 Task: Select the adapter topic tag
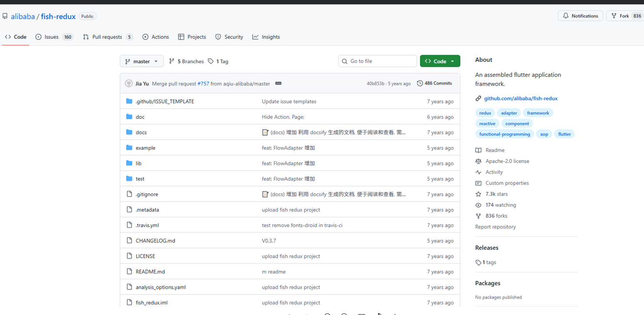(x=509, y=113)
